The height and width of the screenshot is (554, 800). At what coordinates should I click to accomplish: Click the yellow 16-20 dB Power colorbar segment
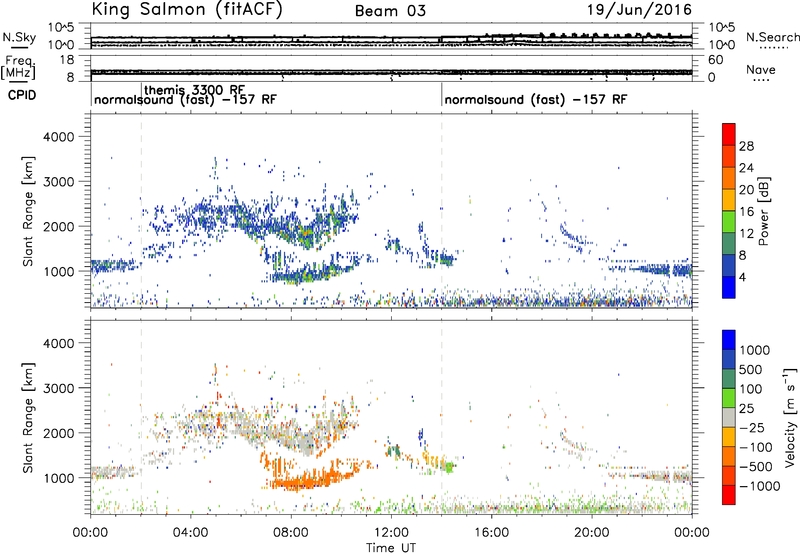[x=729, y=200]
